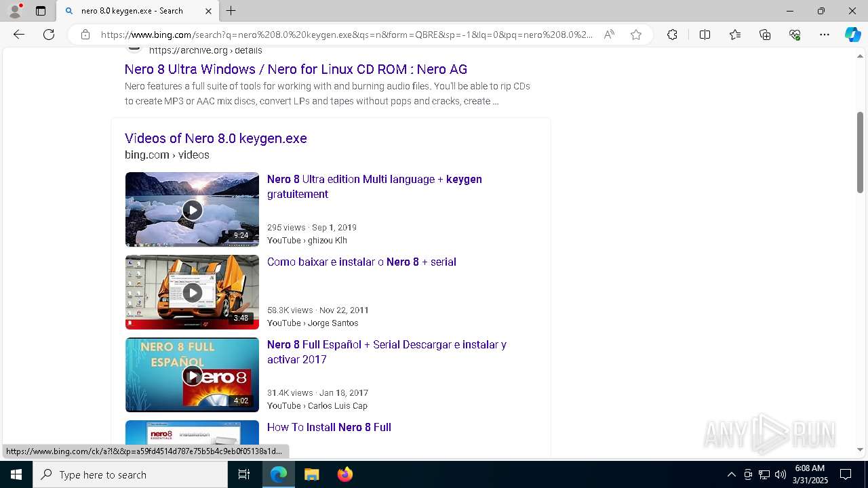This screenshot has width=868, height=488.
Task: Click YouTube › Jorge Santos source text
Action: (313, 323)
